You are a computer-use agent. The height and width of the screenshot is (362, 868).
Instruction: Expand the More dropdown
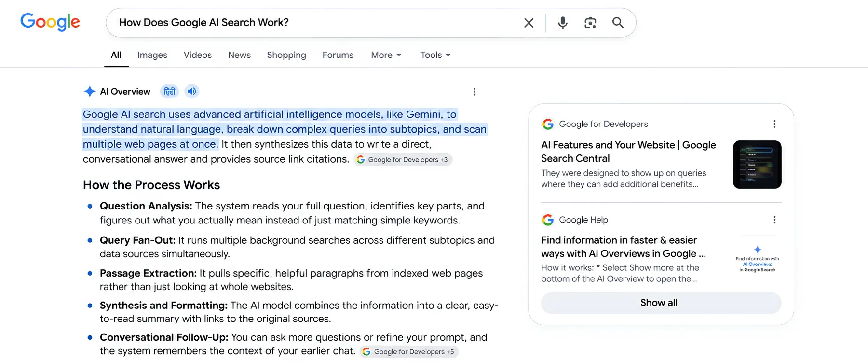click(386, 55)
